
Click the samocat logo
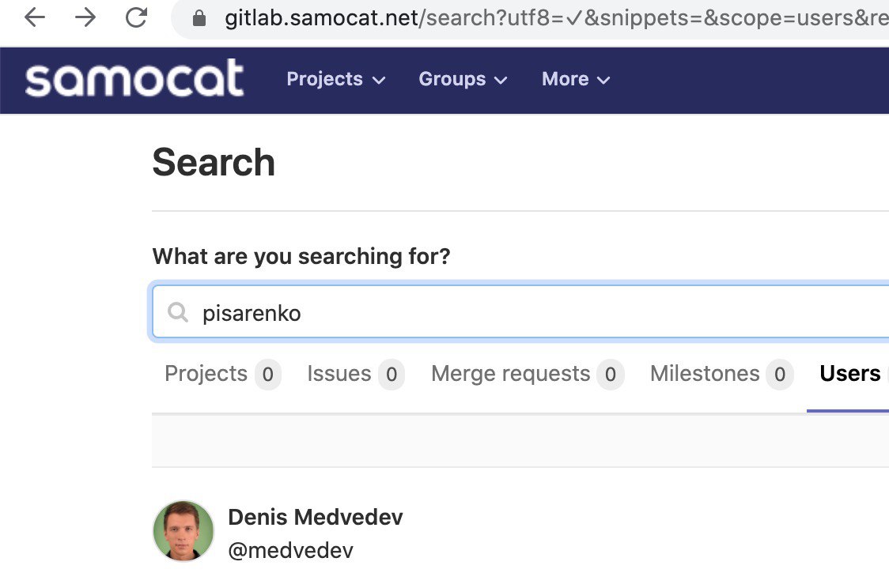click(134, 78)
